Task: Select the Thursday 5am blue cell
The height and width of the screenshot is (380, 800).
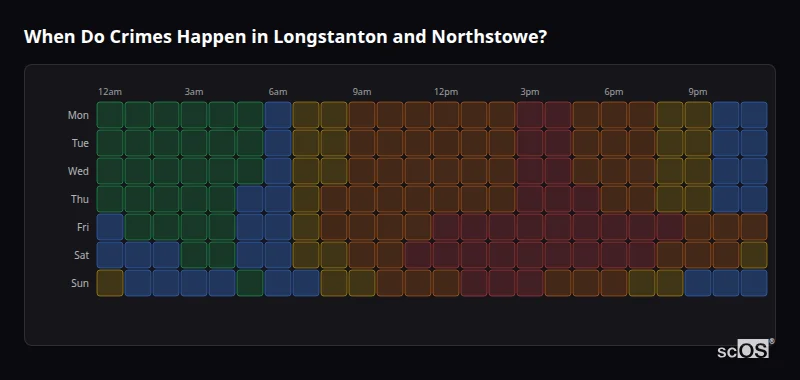Action: click(250, 199)
